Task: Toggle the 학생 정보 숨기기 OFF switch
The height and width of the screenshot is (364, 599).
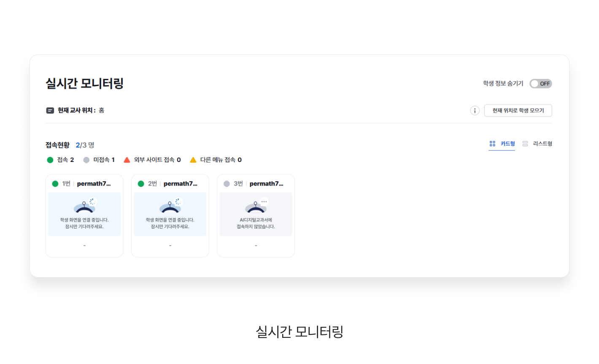Action: [540, 84]
